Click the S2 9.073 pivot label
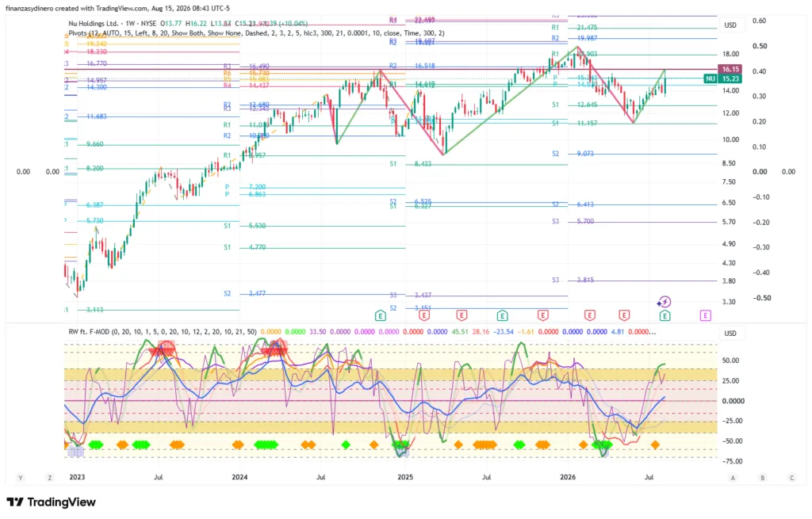Image resolution: width=812 pixels, height=519 pixels. click(x=573, y=154)
